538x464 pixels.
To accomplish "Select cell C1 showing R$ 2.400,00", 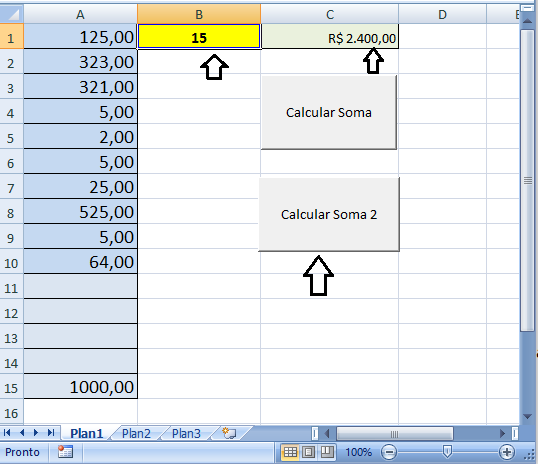I will click(330, 36).
